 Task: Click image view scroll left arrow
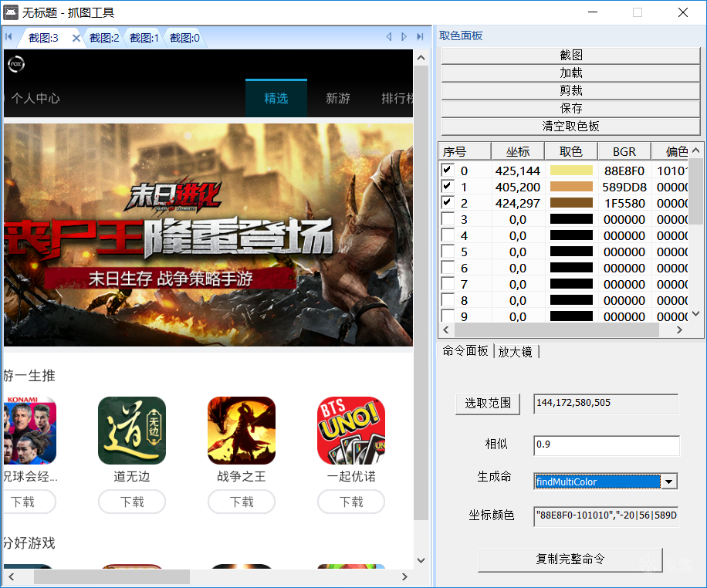click(x=12, y=576)
